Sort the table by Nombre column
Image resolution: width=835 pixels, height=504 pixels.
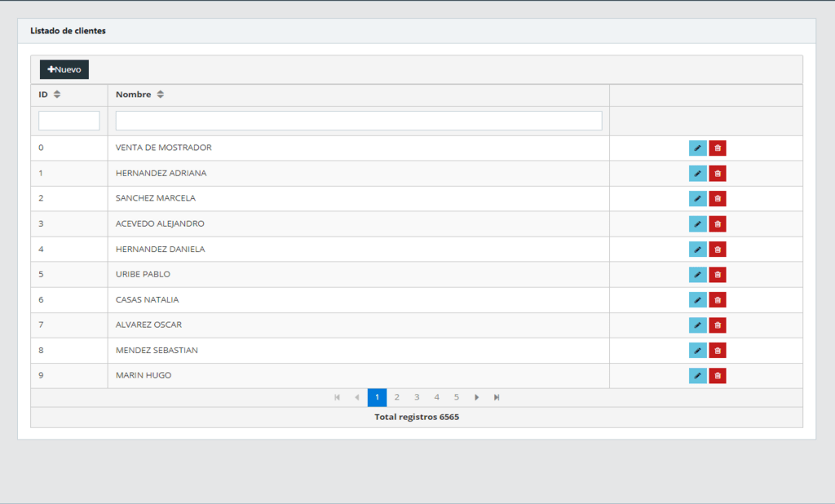161,95
